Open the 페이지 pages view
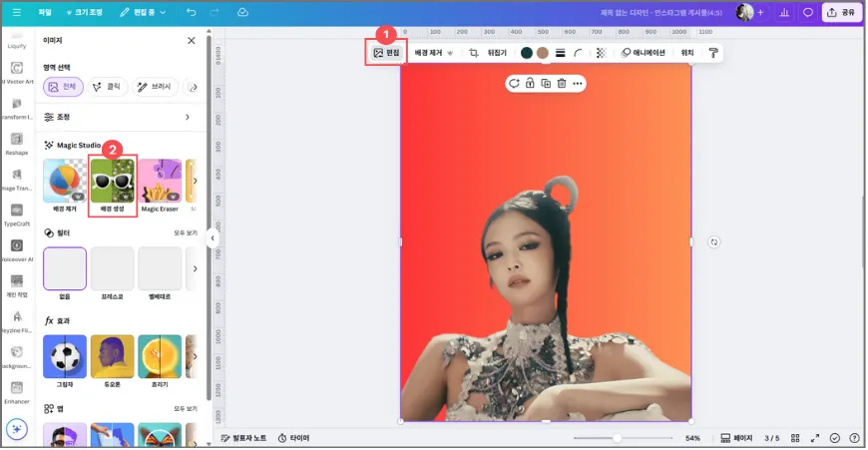The width and height of the screenshot is (868, 450). click(x=736, y=438)
